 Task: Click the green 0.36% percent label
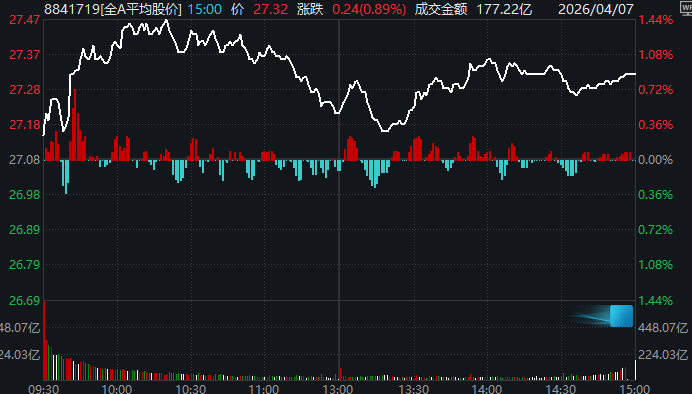pos(655,195)
